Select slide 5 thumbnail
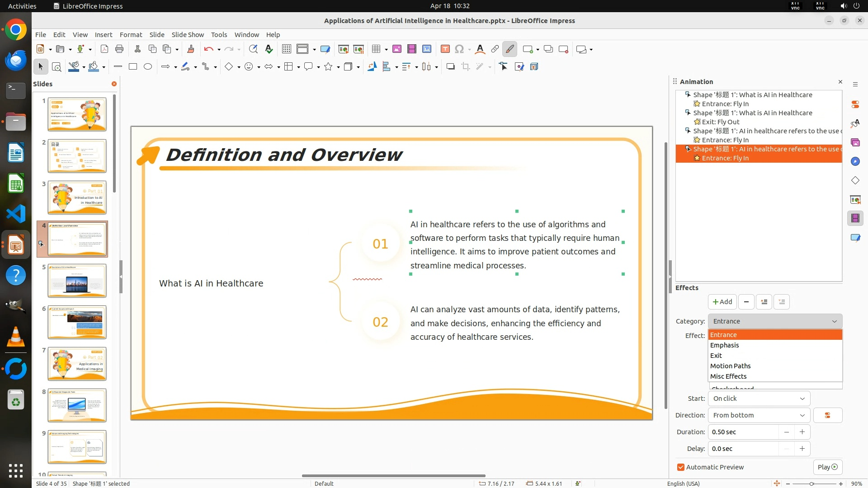 coord(77,281)
